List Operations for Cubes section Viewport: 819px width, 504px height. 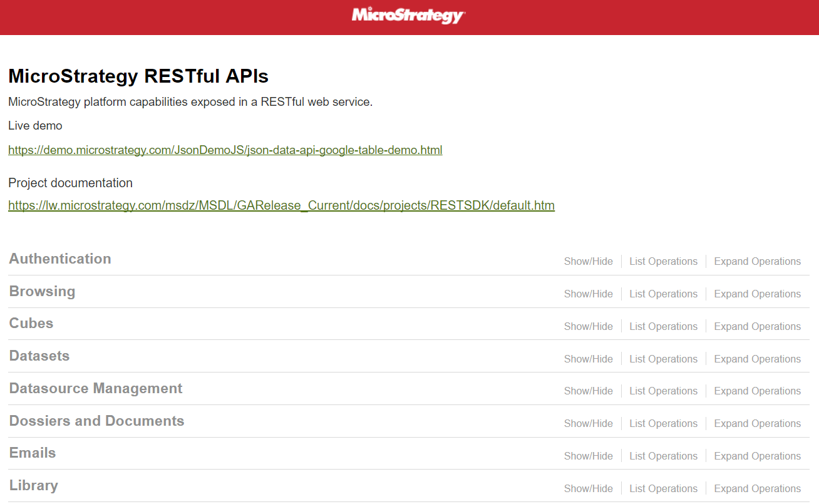click(x=663, y=327)
